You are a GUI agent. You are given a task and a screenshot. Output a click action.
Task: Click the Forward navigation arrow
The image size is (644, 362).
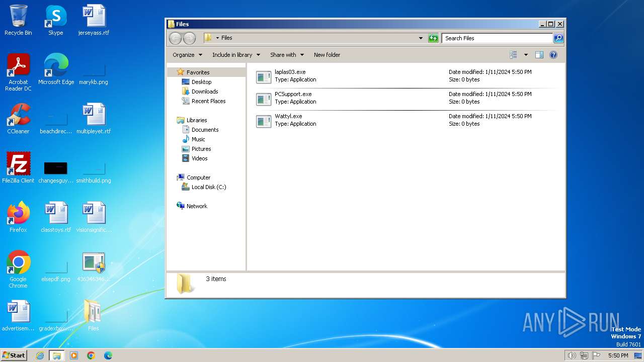(x=189, y=38)
